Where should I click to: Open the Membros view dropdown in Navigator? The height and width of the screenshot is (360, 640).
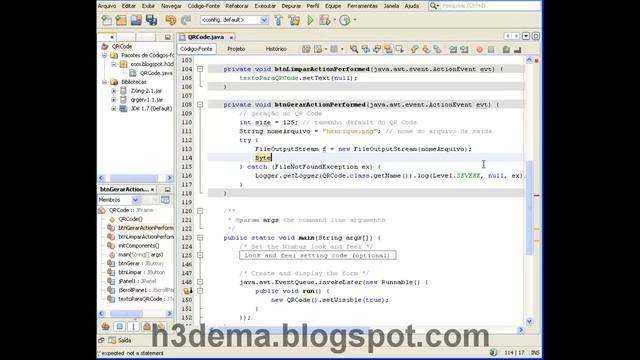point(135,200)
